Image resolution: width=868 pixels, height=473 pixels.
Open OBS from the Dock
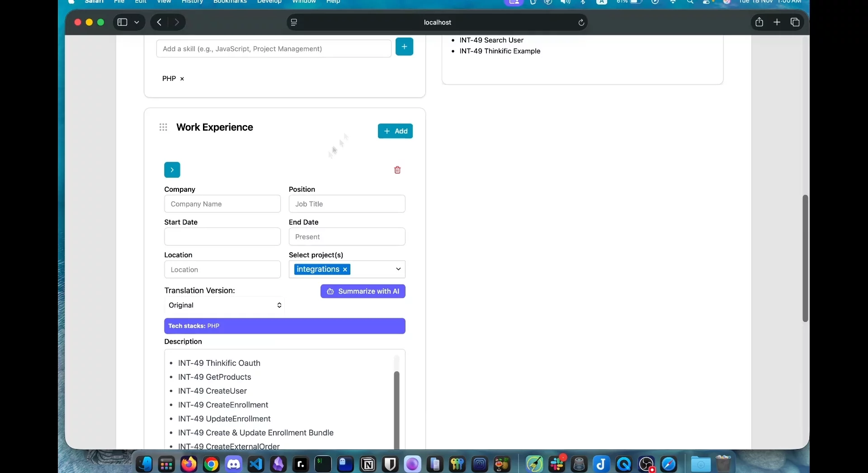tap(646, 464)
